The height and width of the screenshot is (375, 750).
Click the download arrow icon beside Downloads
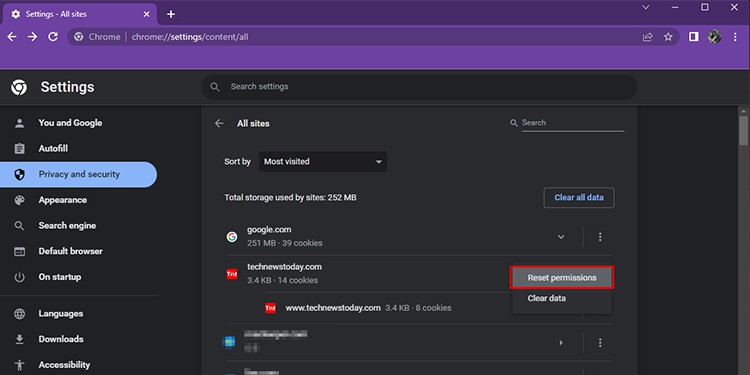pos(20,339)
